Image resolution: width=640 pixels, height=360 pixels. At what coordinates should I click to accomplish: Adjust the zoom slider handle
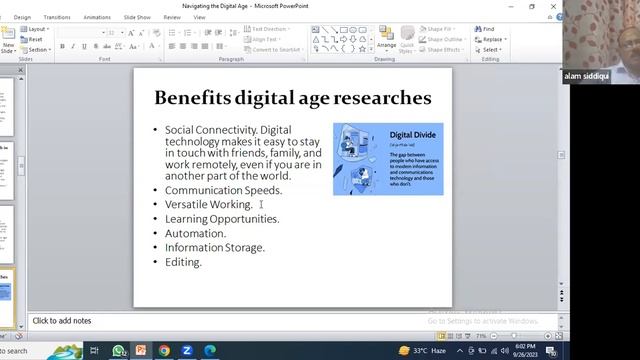pyautogui.click(x=514, y=336)
